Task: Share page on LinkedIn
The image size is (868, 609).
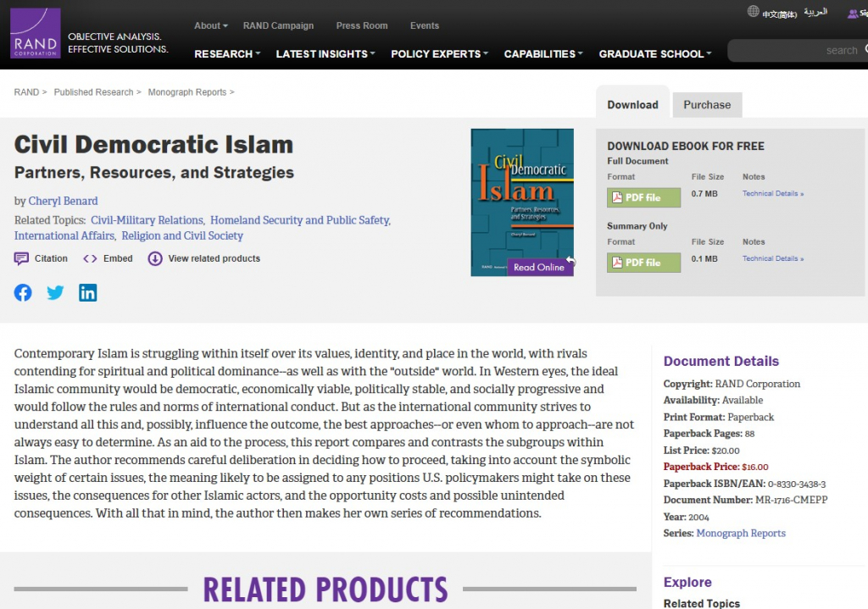Action: (87, 292)
